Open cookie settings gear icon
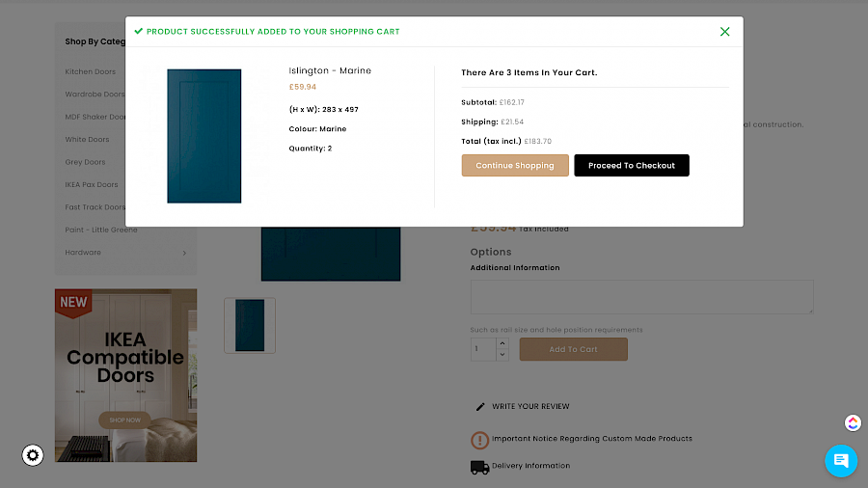 [33, 455]
